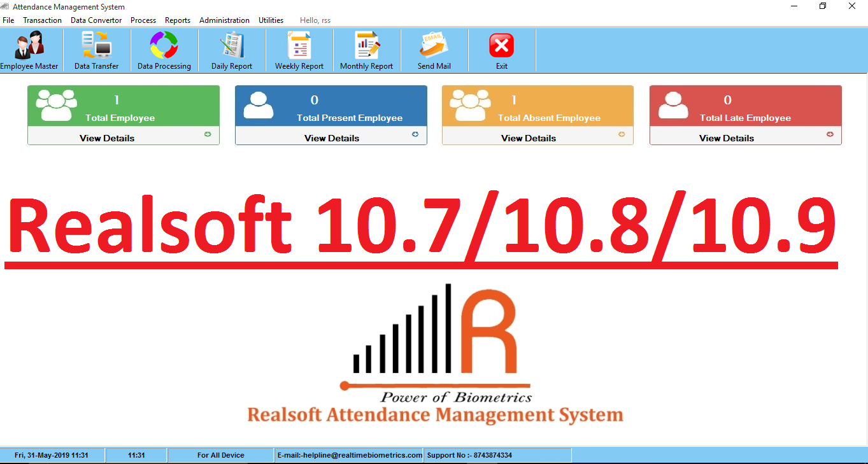This screenshot has width=868, height=464.
Task: Minimize the Attendance Management System window
Action: point(793,6)
